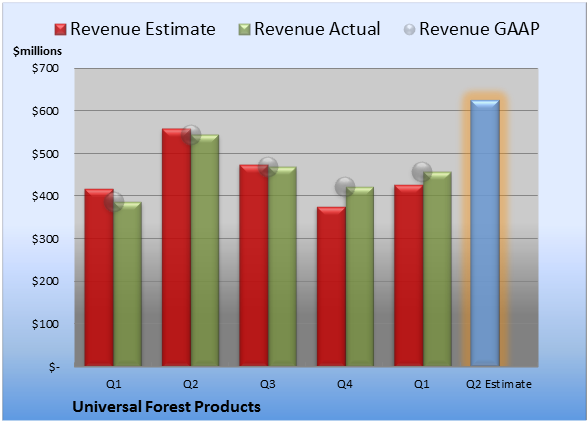Select the 'Revenue GAAP' legend label
Viewport: 588px width, 422px height.
pos(479,29)
